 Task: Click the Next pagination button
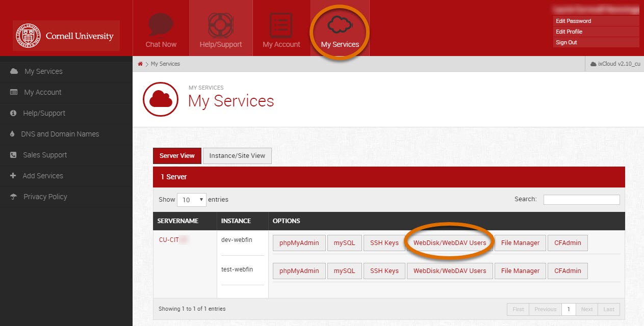point(587,309)
